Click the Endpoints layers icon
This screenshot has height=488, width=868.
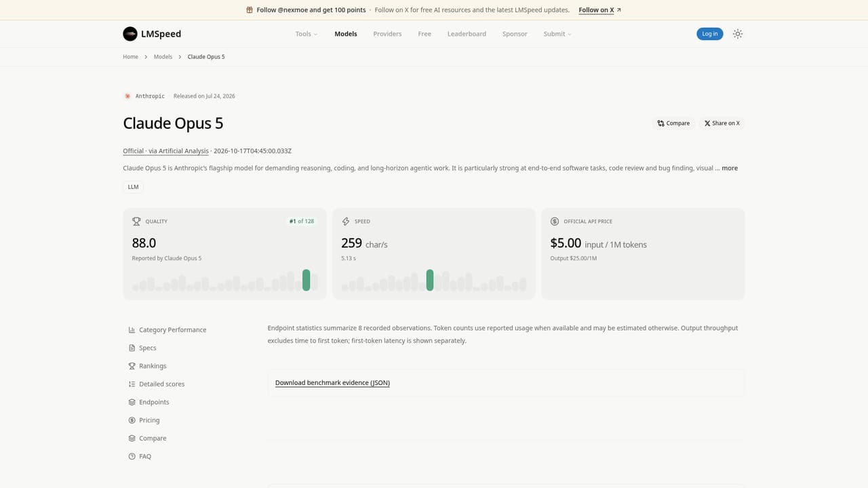pos(132,402)
